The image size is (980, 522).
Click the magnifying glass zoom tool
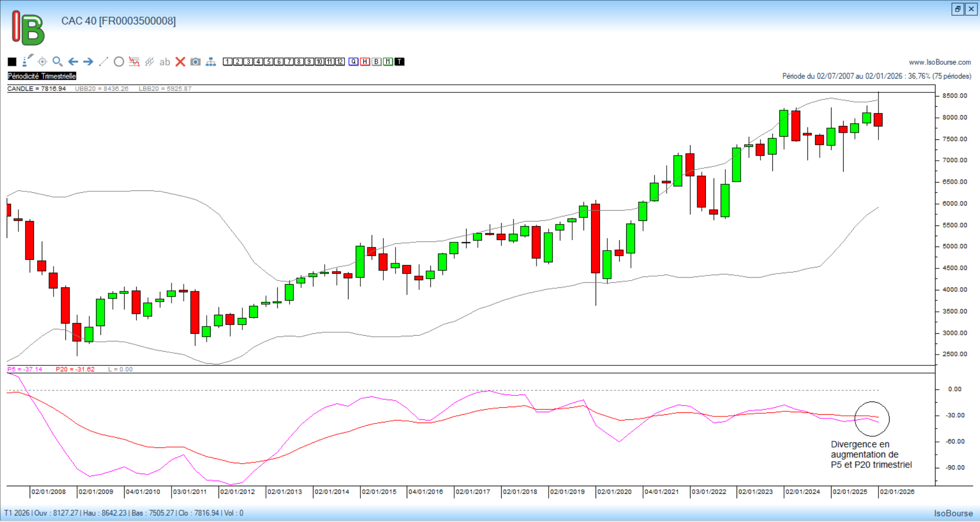(x=58, y=62)
